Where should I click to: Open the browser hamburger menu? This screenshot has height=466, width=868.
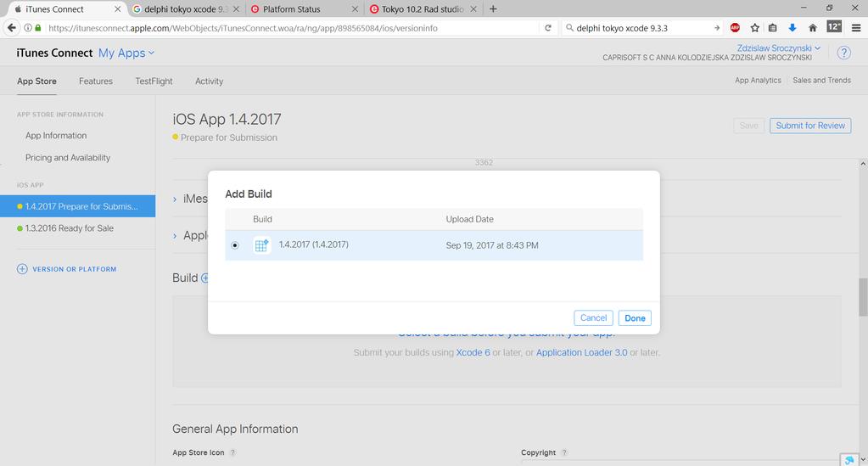coord(856,28)
